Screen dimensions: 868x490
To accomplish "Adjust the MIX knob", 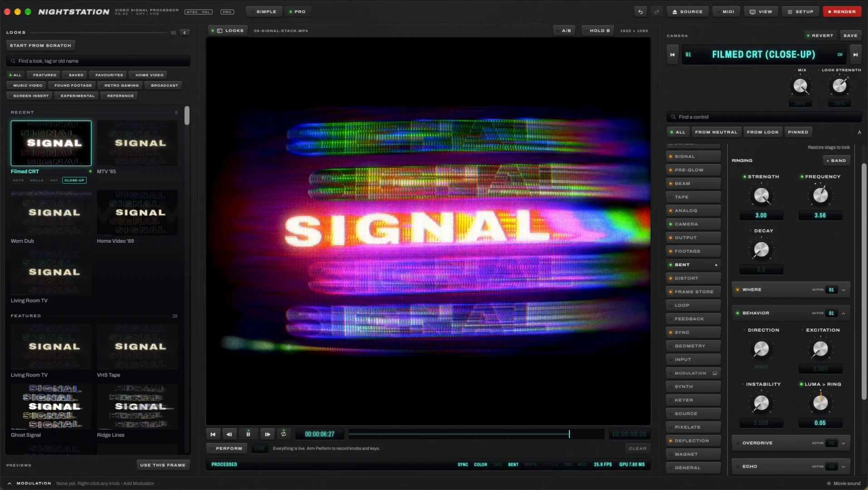I will click(800, 86).
